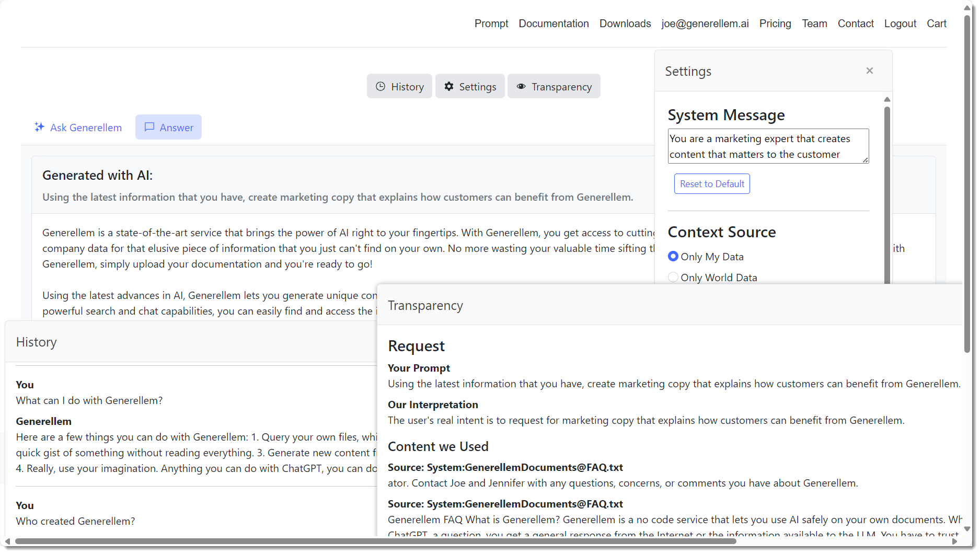Click the page vertical scrollbar down arrow
Screen dimensions: 980x554
click(966, 529)
